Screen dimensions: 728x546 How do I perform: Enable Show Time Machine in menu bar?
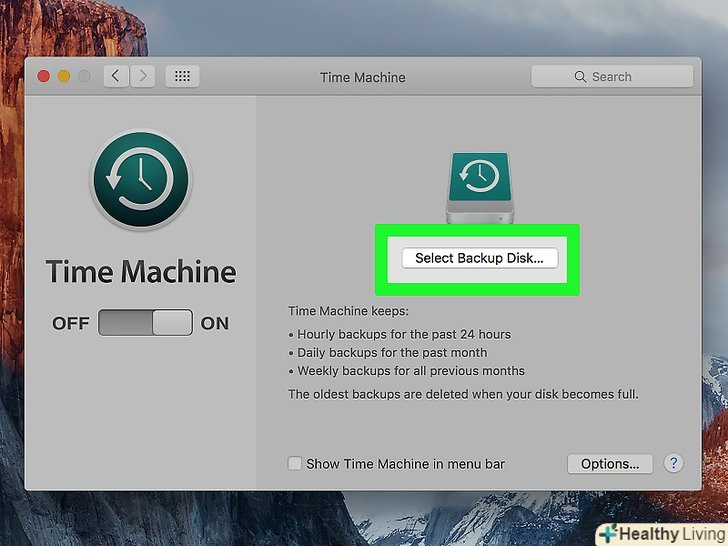coord(294,463)
